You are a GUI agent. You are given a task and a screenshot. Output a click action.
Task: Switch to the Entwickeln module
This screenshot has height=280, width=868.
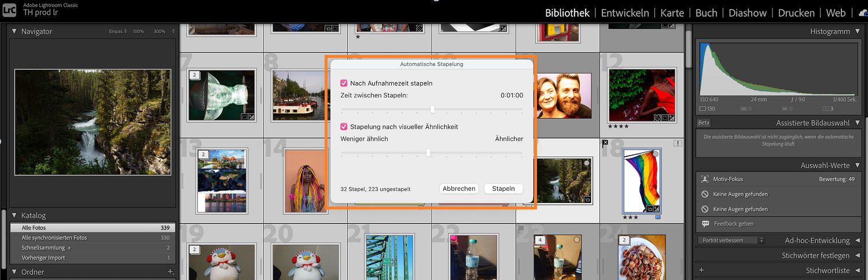tap(625, 13)
